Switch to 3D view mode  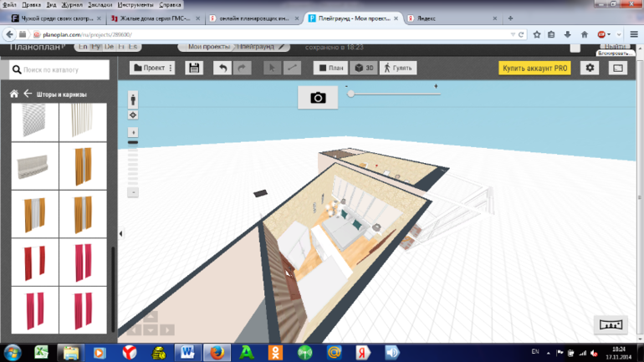364,68
